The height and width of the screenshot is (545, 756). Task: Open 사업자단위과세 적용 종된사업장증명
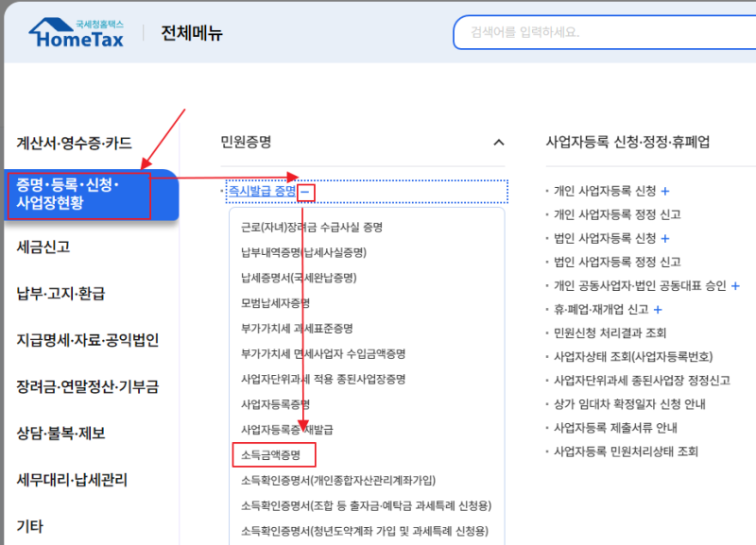point(323,379)
